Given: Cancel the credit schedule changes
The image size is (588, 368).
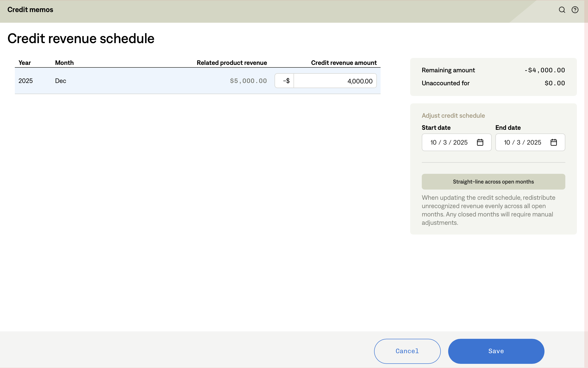Looking at the screenshot, I should (x=407, y=351).
